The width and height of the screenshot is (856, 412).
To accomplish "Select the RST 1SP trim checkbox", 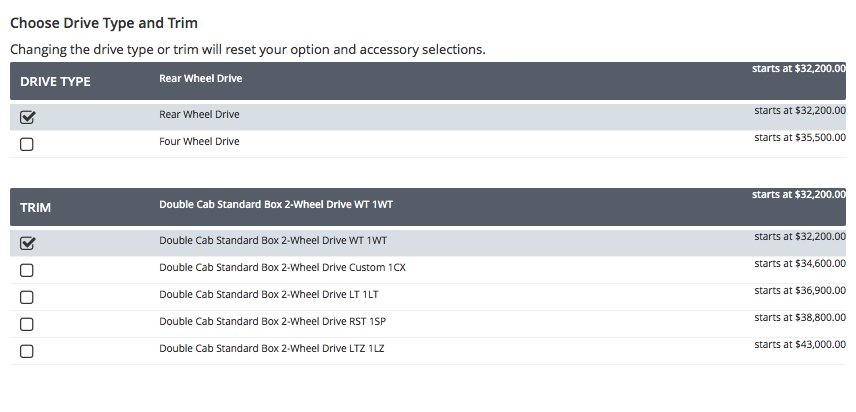I will [27, 324].
